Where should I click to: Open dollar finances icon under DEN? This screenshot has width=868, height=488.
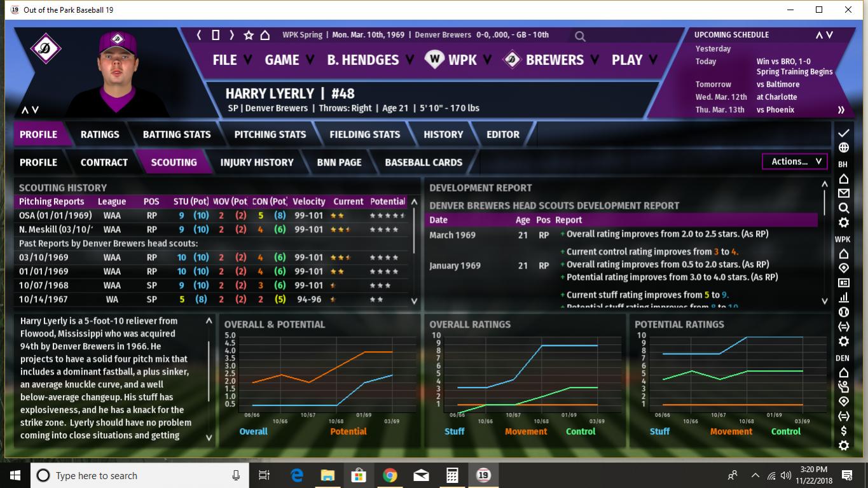[x=843, y=431]
